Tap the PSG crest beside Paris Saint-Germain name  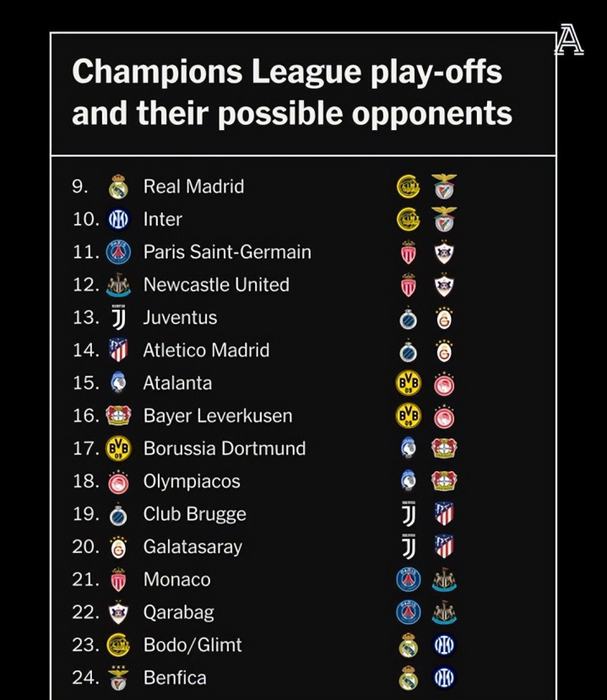pos(118,252)
